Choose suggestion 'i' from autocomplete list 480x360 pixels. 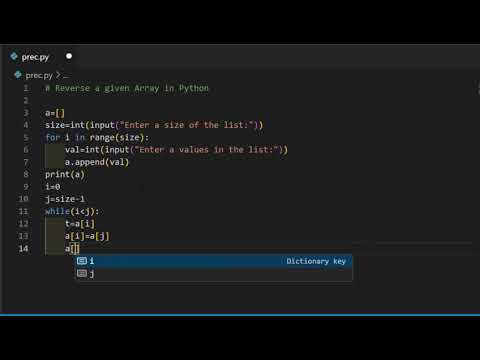coord(214,261)
